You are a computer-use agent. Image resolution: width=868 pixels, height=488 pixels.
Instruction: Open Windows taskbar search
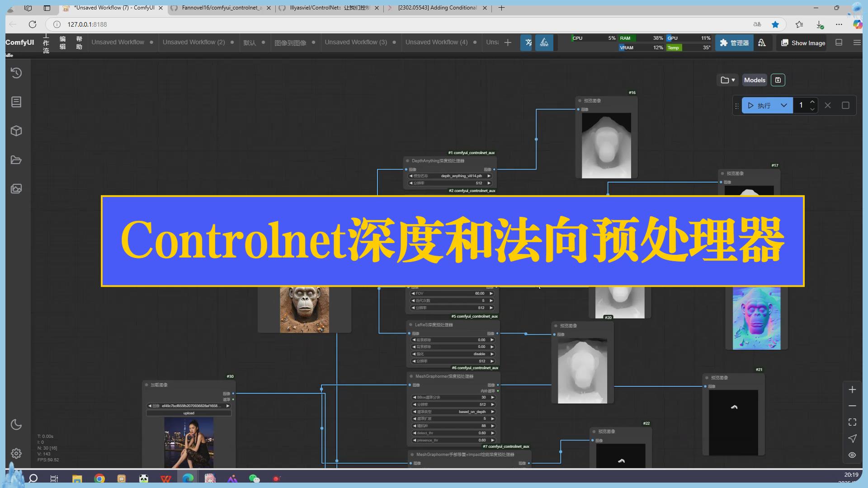point(33,479)
